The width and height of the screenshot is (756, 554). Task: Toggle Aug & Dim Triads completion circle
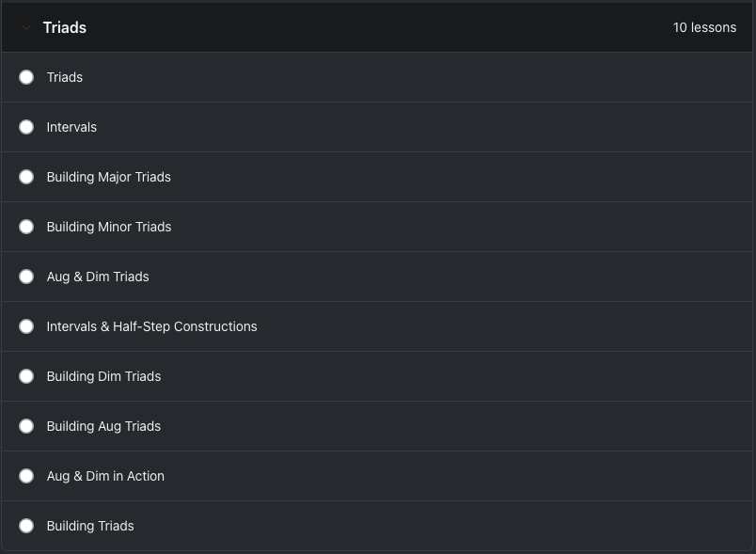[x=26, y=277]
